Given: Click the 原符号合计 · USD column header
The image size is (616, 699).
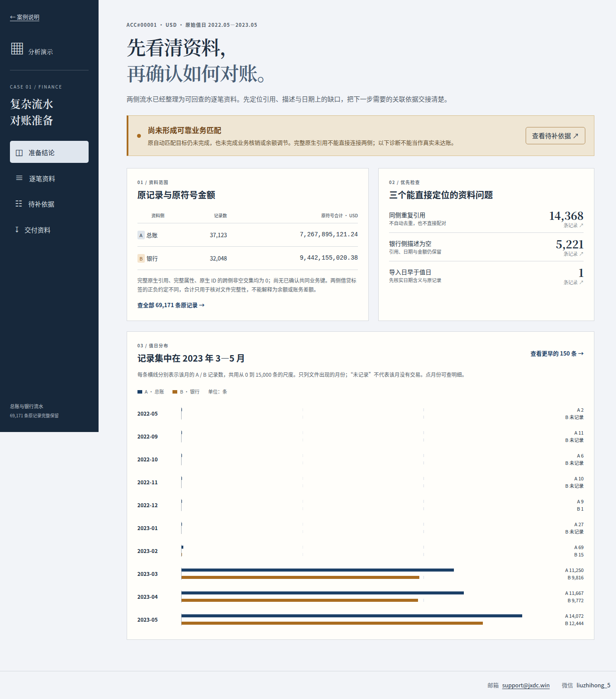Looking at the screenshot, I should (x=339, y=216).
